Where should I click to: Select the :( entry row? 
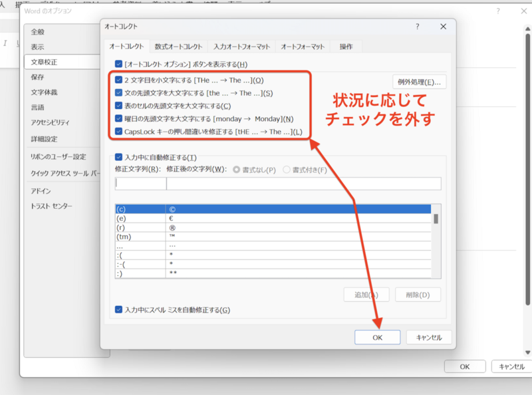273,255
